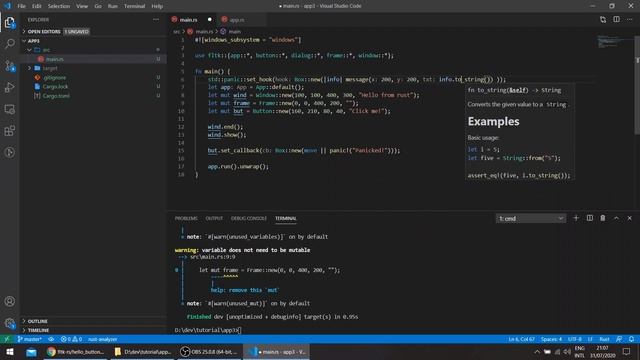640x360 pixels.
Task: Open editor more actions menu
Action: (x=630, y=20)
